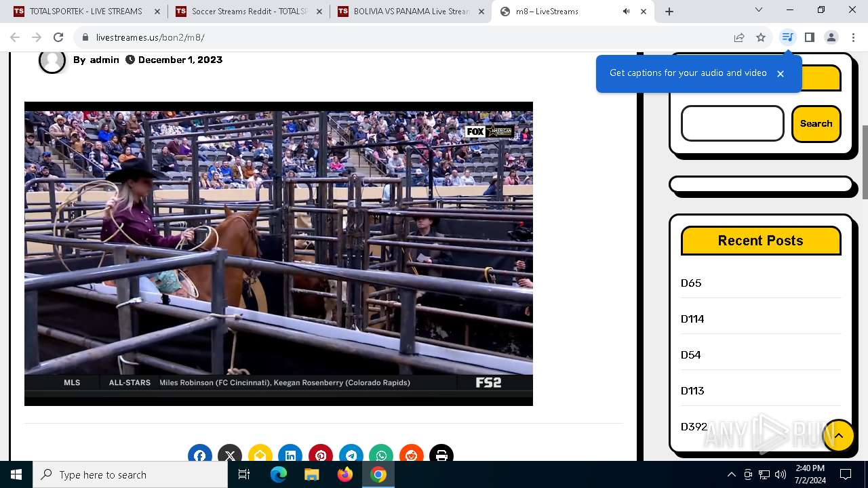Open network icon in system tray
This screenshot has width=868, height=488.
point(764,474)
